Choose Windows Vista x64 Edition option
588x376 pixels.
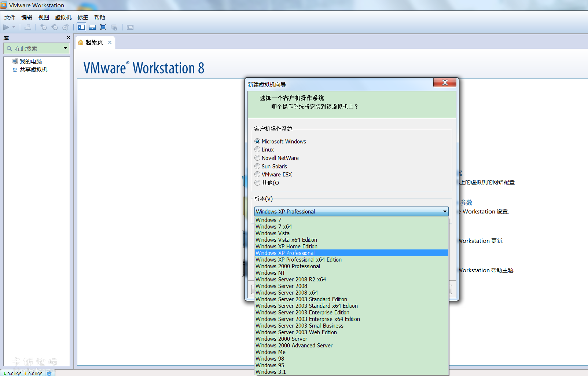pos(352,240)
